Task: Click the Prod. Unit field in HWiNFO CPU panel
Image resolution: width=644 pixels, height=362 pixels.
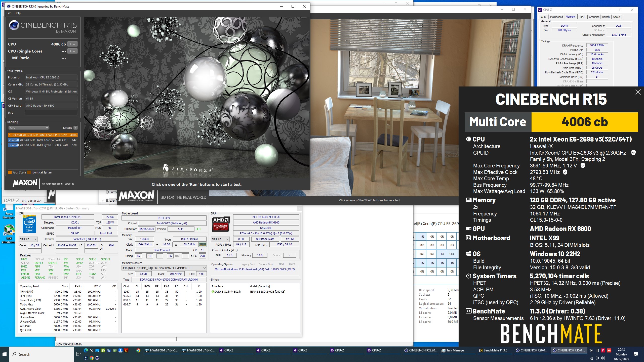Action: [106, 233]
